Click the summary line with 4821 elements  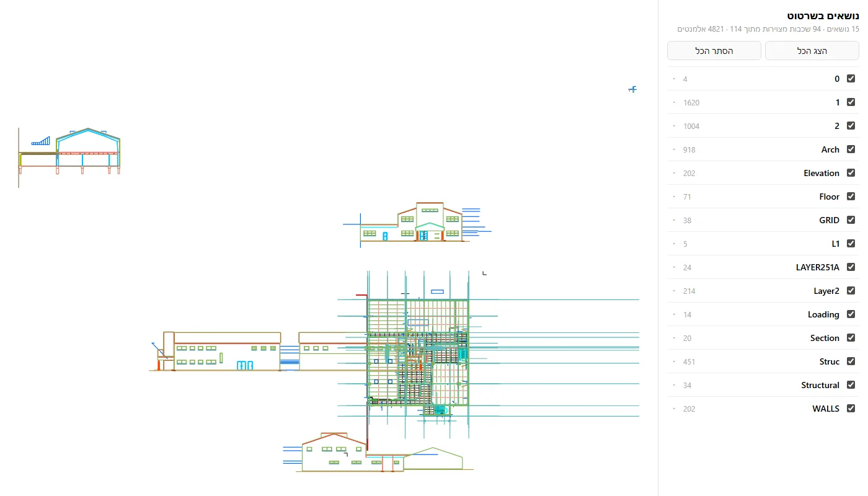point(768,29)
